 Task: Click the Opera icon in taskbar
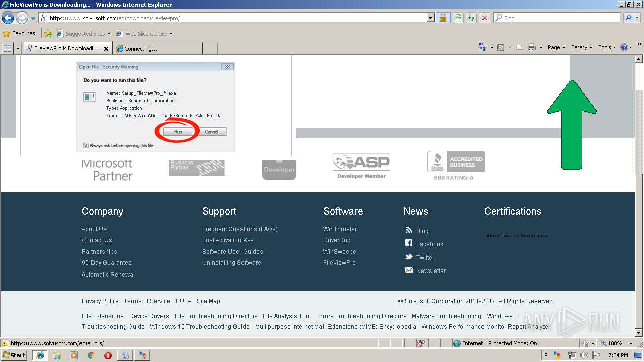pos(108,355)
